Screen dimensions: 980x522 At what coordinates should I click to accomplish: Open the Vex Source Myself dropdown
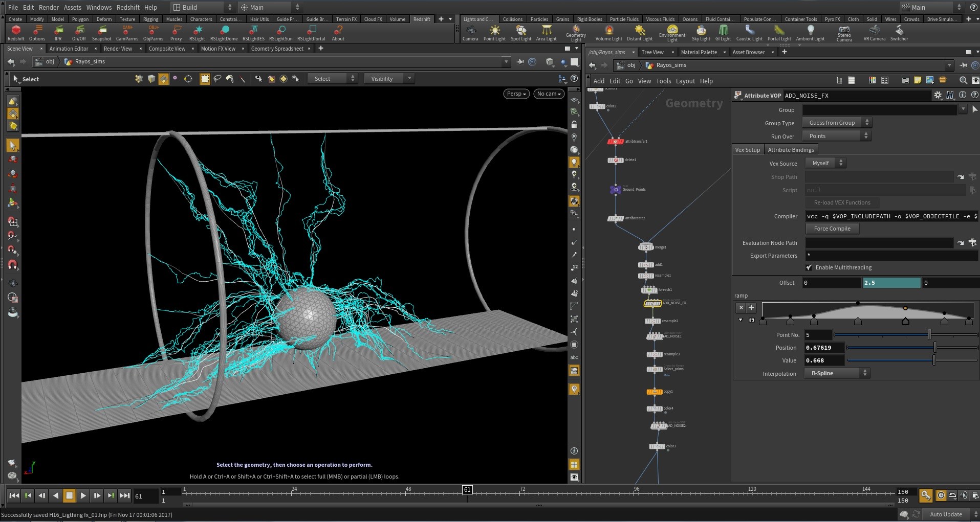point(825,163)
